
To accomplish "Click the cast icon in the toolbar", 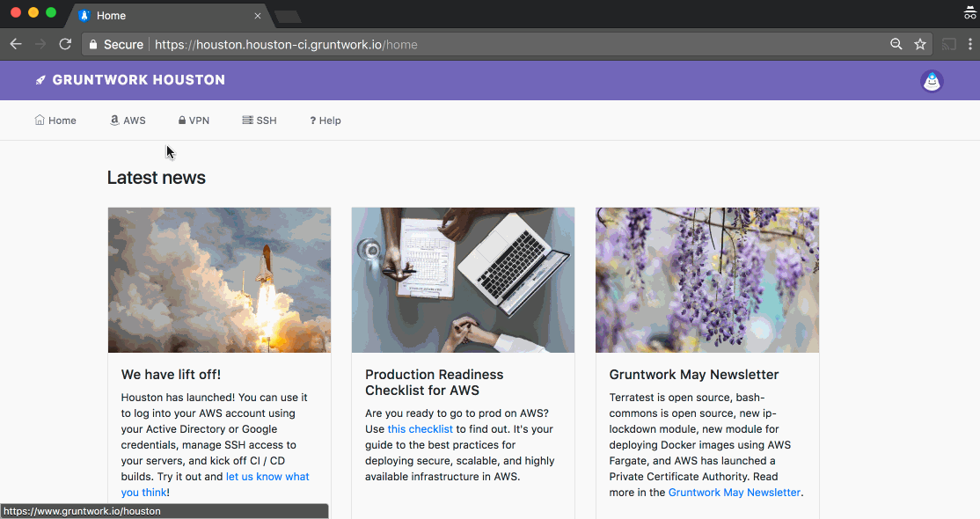I will (x=949, y=44).
